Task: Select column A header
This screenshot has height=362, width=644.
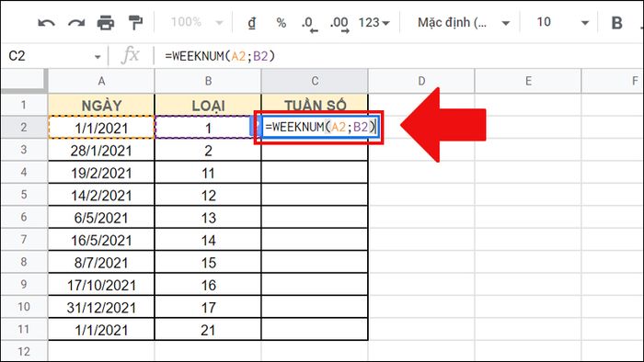Action: point(101,81)
